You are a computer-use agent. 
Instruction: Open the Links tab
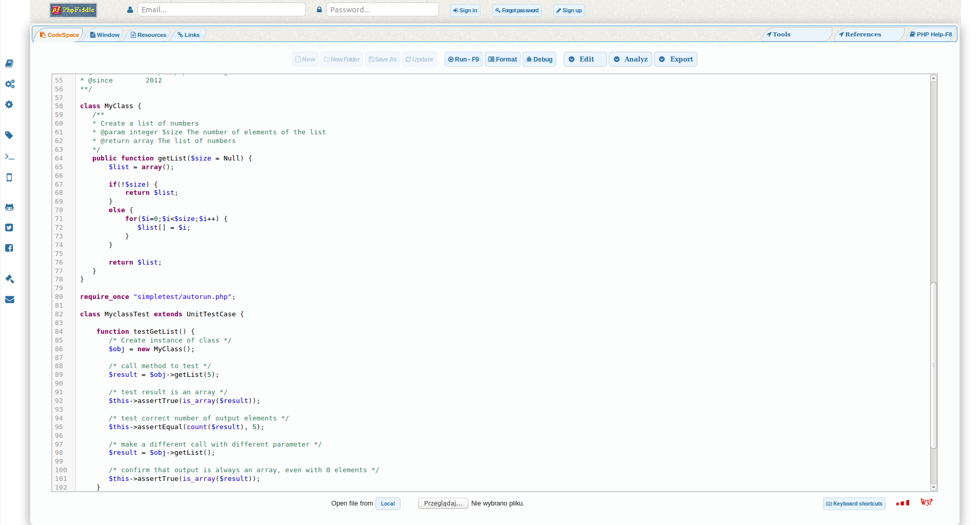[x=189, y=35]
